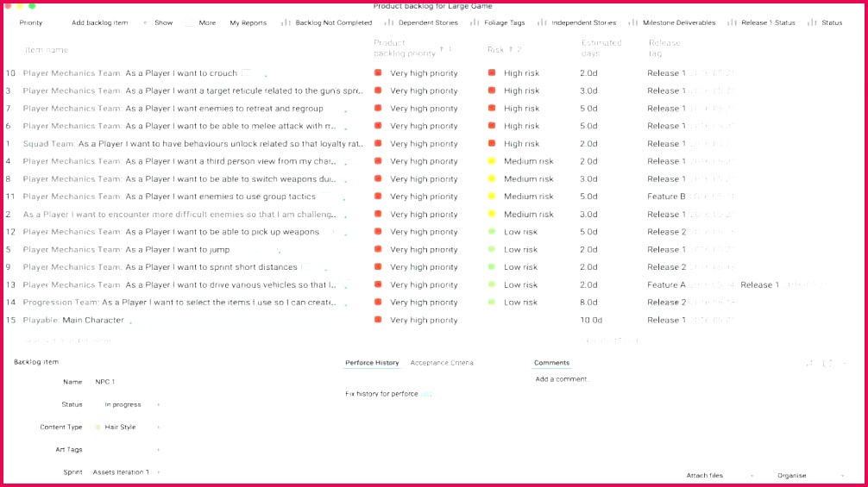Image resolution: width=868 pixels, height=487 pixels.
Task: Click the Independent Stories report chart icon
Action: tap(542, 22)
